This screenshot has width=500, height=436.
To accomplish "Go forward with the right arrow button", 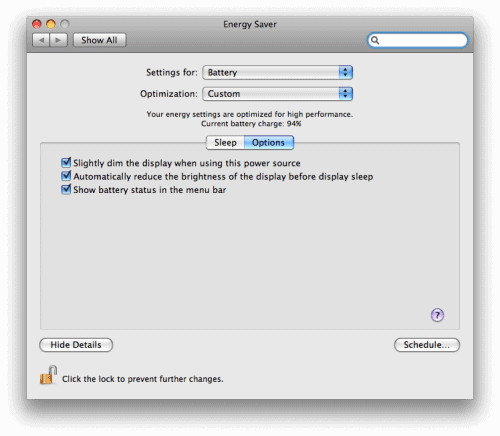I will 58,40.
